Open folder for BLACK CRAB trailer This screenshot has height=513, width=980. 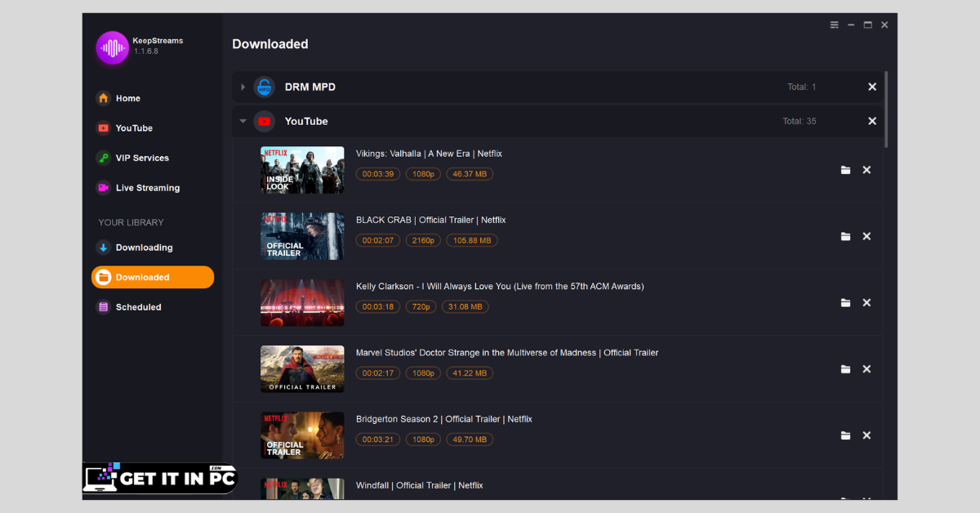click(846, 236)
